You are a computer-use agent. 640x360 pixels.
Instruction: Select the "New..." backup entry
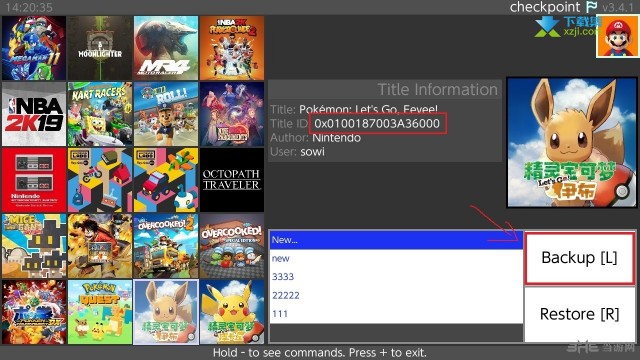click(x=396, y=240)
